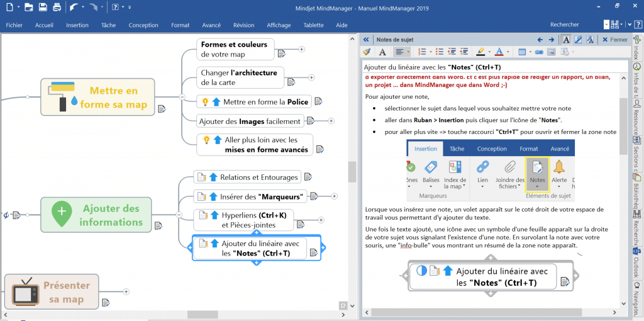This screenshot has width=644, height=321.
Task: Collapse the notes pane with the double chevron
Action: (366, 40)
